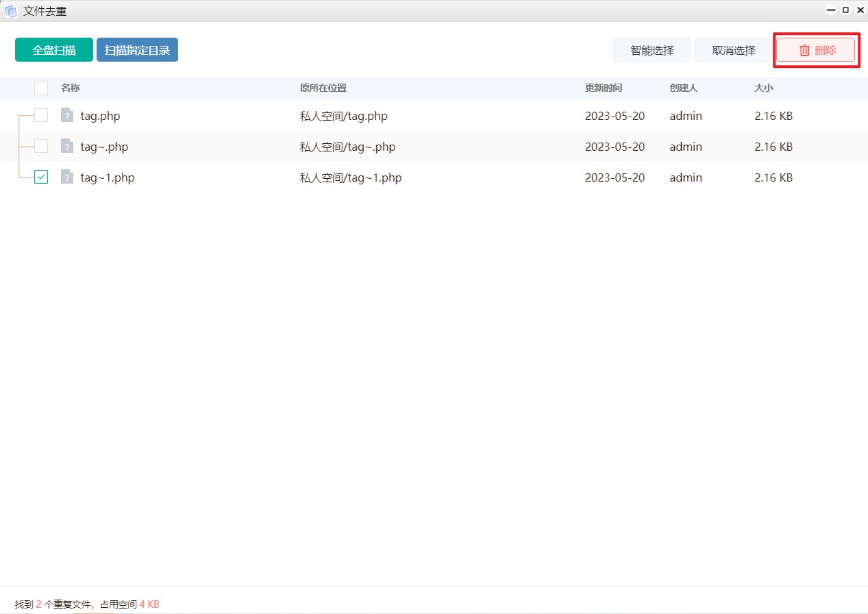
Task: Click the 智能选择 smart select button
Action: pos(652,50)
